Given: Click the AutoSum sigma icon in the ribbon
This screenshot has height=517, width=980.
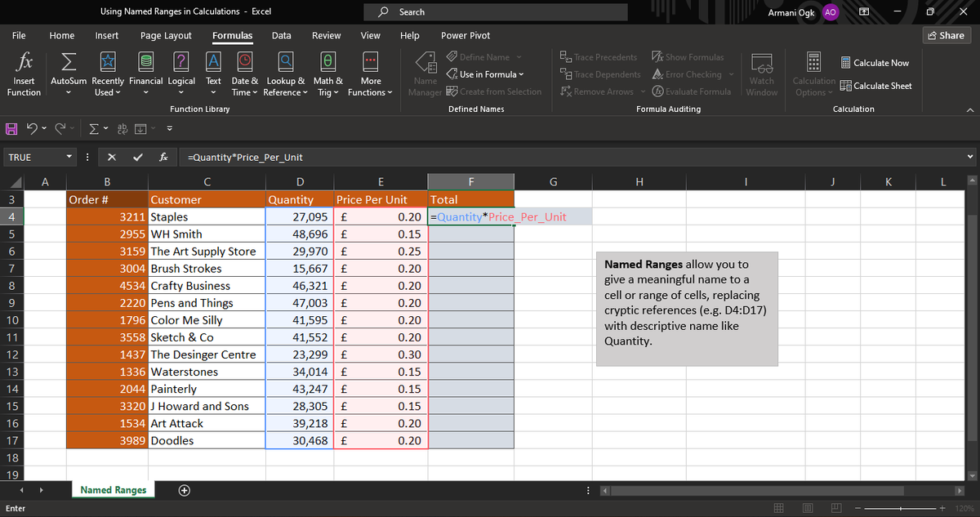Looking at the screenshot, I should (x=70, y=62).
